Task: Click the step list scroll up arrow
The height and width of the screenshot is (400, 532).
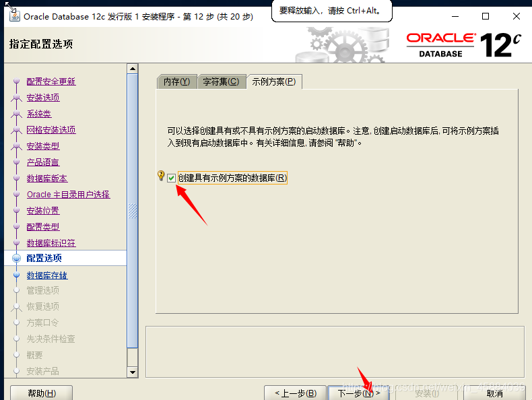Action: click(x=132, y=69)
